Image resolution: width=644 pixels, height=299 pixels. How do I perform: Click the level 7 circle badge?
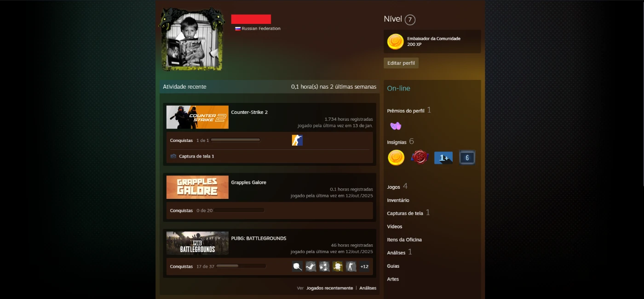(x=410, y=20)
